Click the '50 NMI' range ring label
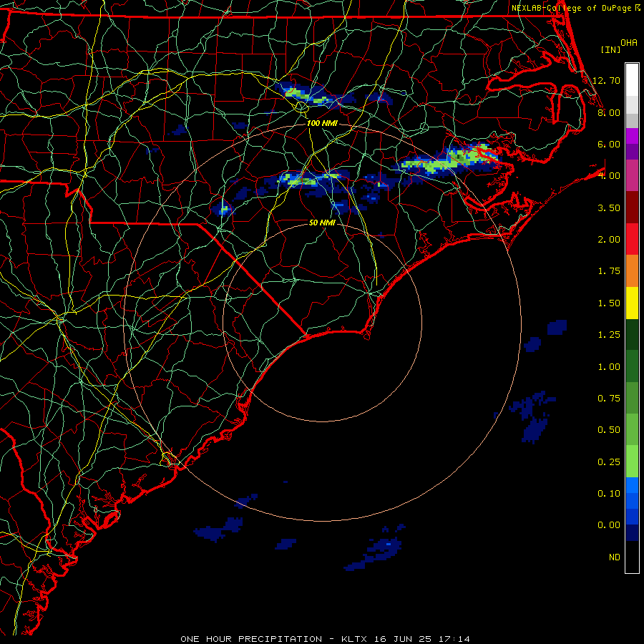The height and width of the screenshot is (644, 644). (x=322, y=223)
